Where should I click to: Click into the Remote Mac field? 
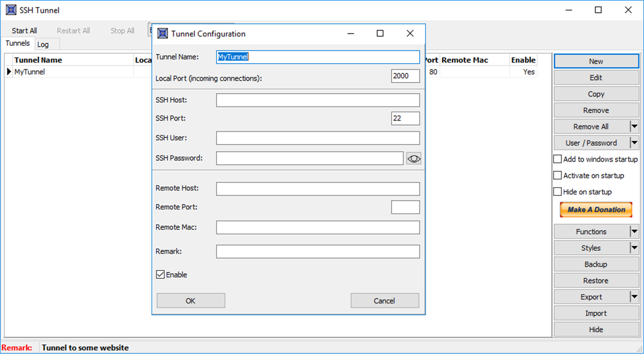[318, 227]
